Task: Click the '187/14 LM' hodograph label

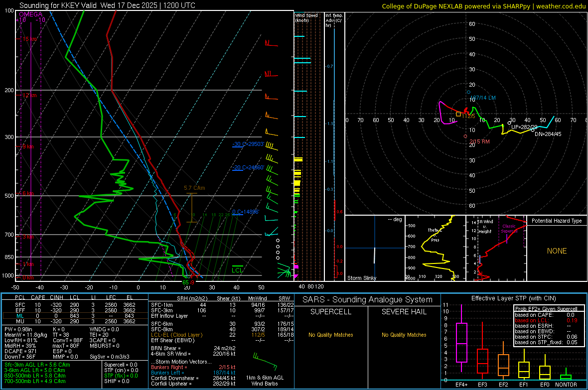Action: click(x=483, y=98)
